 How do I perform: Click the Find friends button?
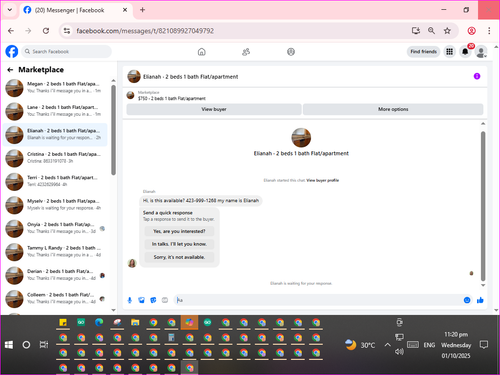[x=423, y=52]
